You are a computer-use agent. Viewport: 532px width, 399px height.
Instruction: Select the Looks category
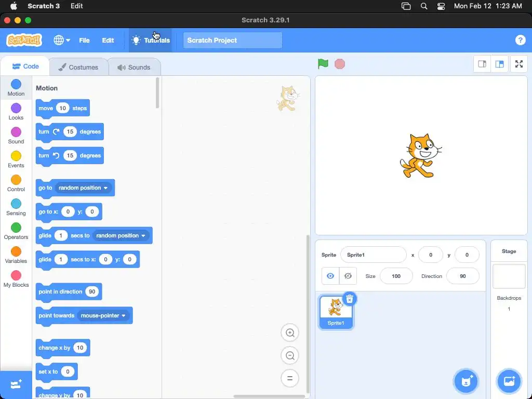point(16,112)
